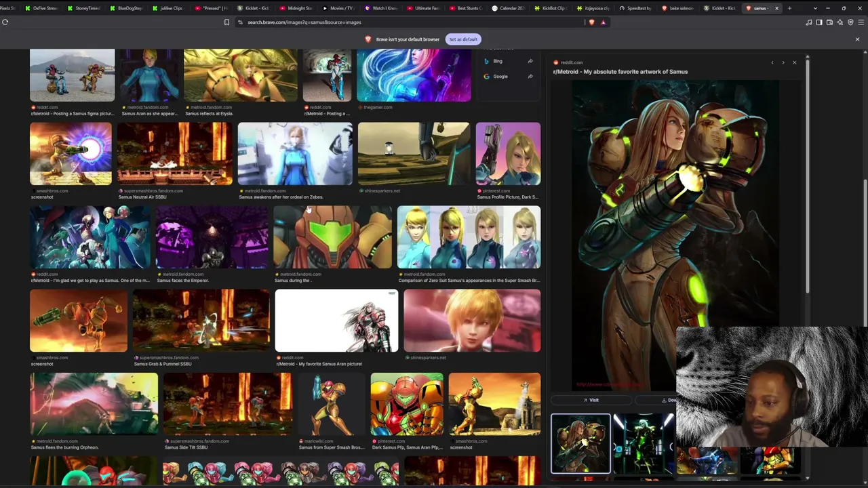This screenshot has height=488, width=868.
Task: Open the blonde Samus shinesparkers.net image
Action: pos(472,321)
